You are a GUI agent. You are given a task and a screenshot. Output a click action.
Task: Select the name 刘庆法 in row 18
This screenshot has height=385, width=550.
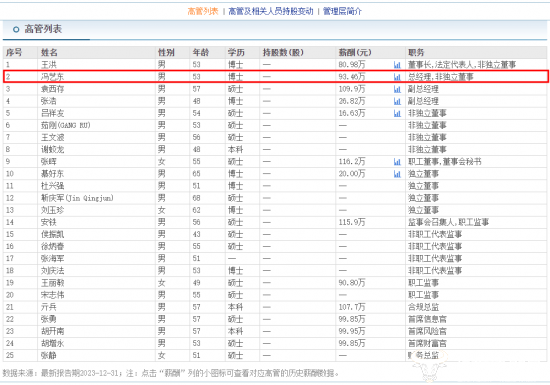click(53, 271)
